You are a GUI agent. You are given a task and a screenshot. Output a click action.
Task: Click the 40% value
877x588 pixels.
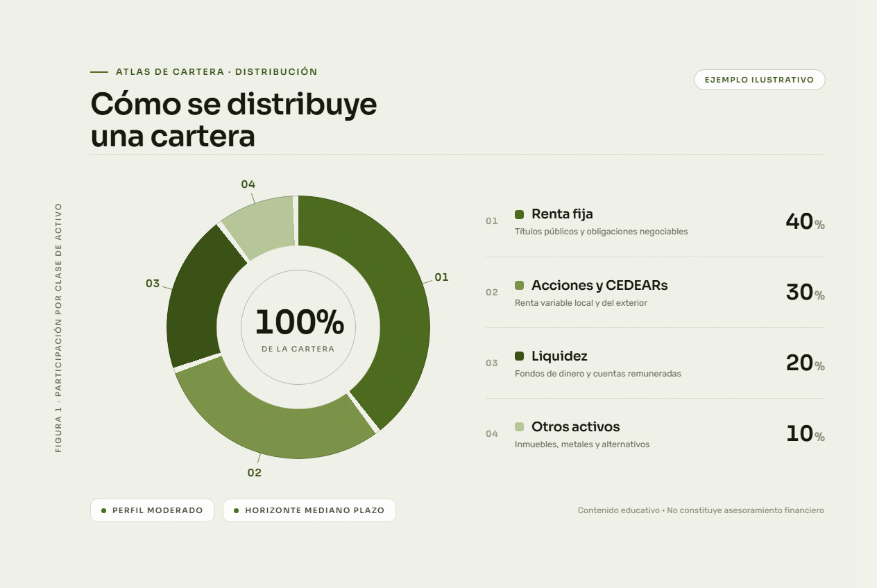click(805, 221)
